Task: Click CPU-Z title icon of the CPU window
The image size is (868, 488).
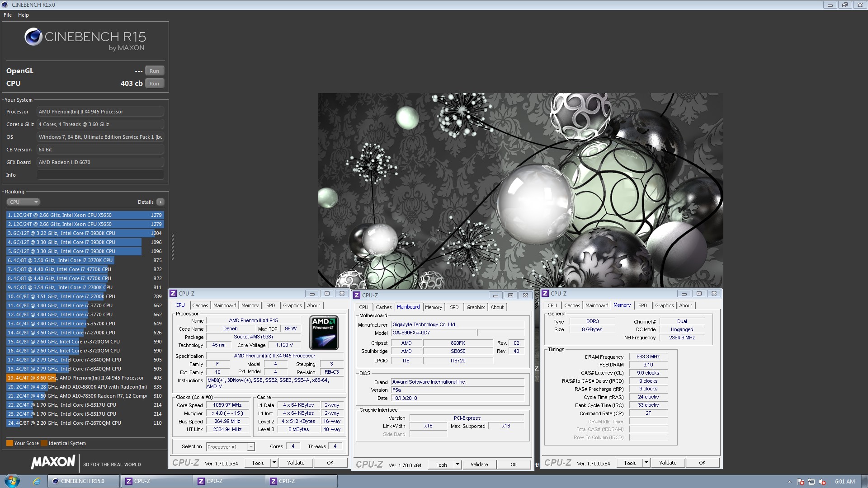Action: click(x=173, y=294)
